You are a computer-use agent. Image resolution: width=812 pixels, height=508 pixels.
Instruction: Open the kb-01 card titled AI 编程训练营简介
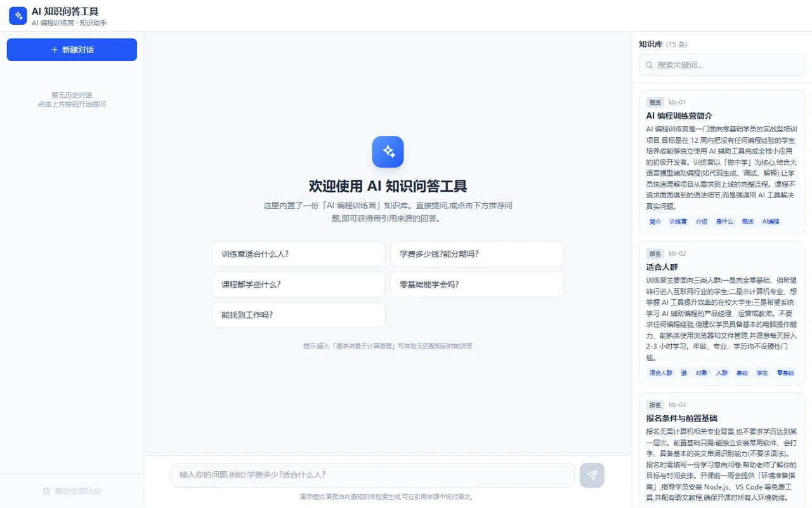click(x=722, y=162)
